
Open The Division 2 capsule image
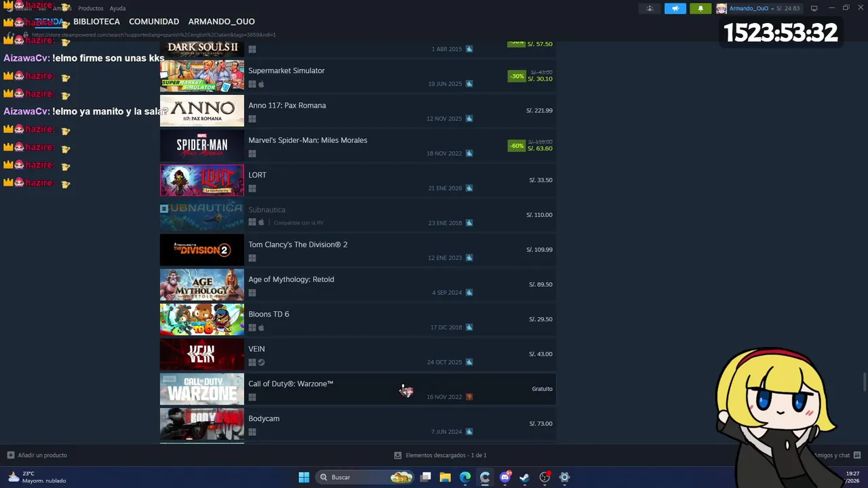point(202,250)
